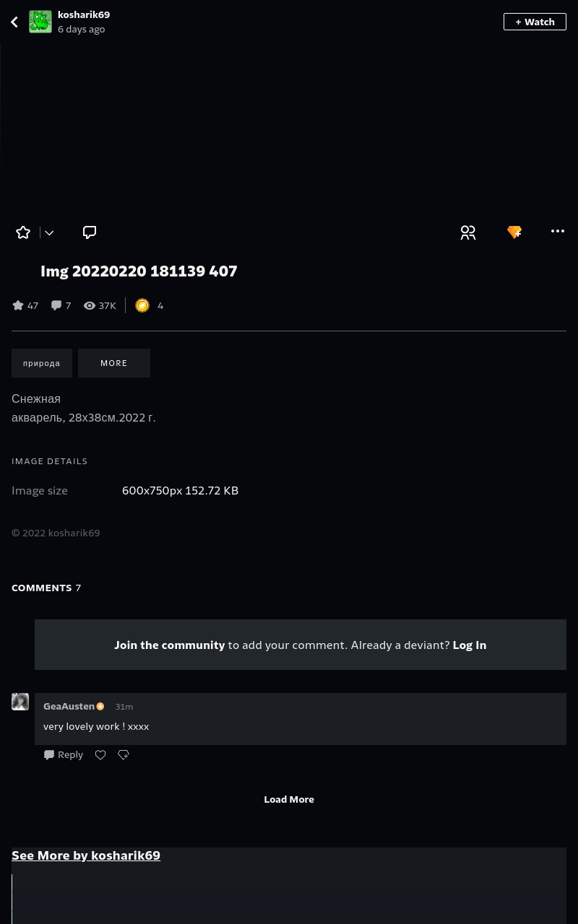578x924 pixels.
Task: Load more comments
Action: [289, 799]
